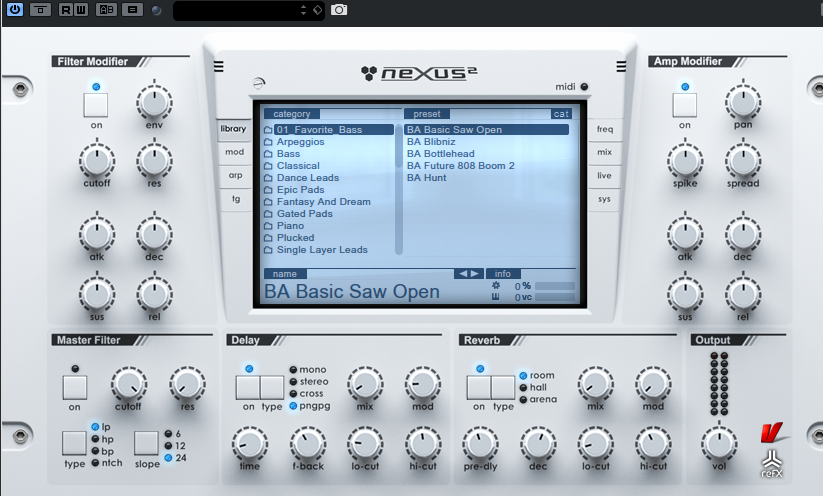Click the gear CPU icon in info
The width and height of the screenshot is (823, 496).
point(496,286)
